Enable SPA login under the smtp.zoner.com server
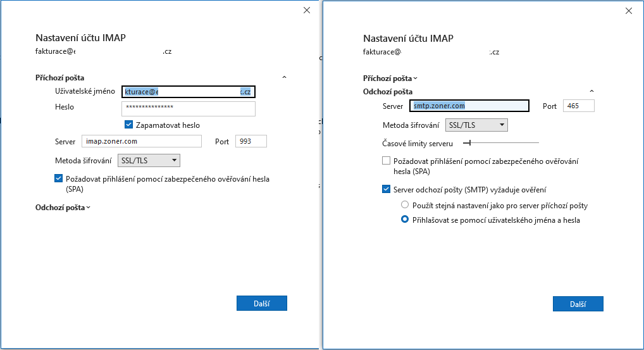 (387, 161)
